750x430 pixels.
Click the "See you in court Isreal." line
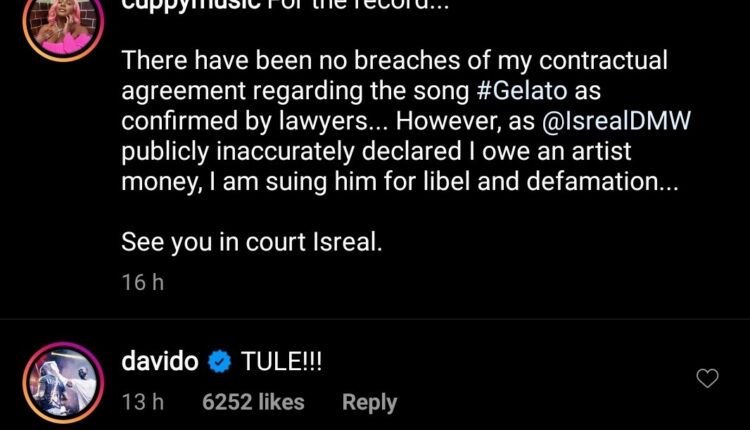[251, 241]
